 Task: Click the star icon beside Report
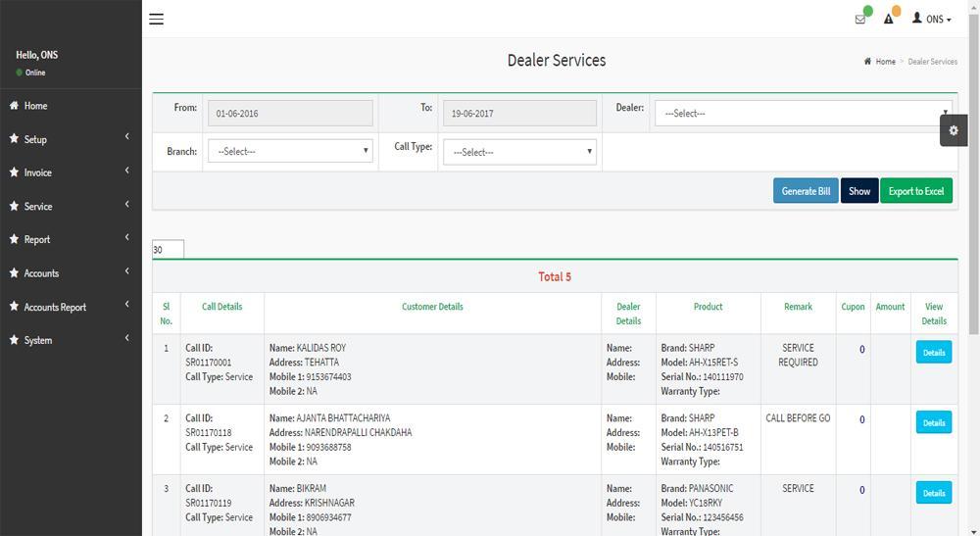click(x=14, y=239)
